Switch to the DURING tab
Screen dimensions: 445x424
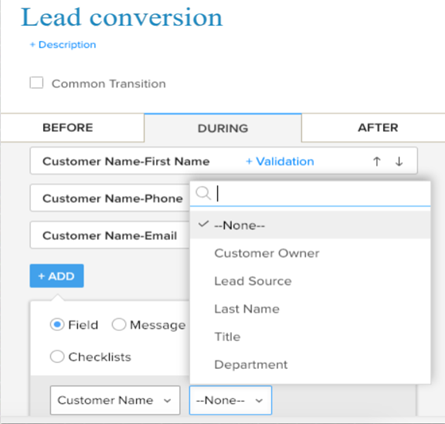coord(223,128)
